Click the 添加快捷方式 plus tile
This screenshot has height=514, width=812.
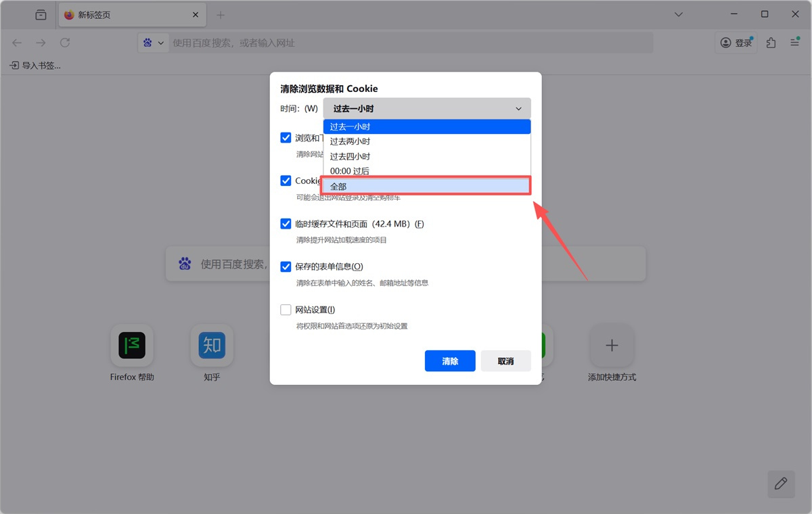tap(612, 346)
